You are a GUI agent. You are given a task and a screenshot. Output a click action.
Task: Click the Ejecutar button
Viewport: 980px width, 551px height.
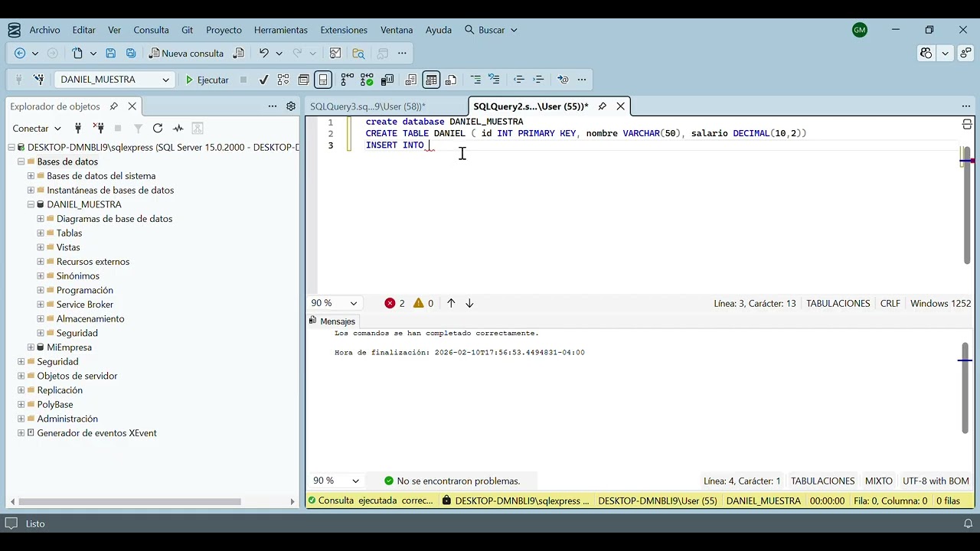(x=207, y=80)
